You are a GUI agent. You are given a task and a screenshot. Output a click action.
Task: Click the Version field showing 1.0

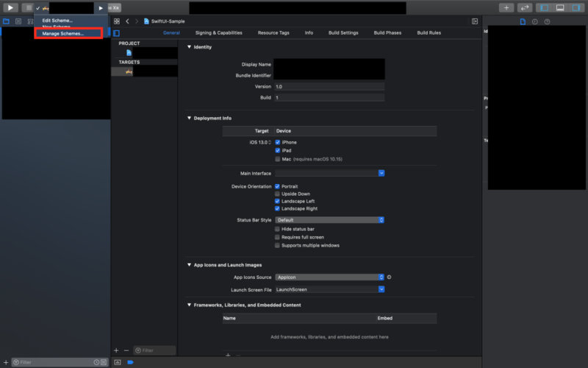[x=329, y=87]
